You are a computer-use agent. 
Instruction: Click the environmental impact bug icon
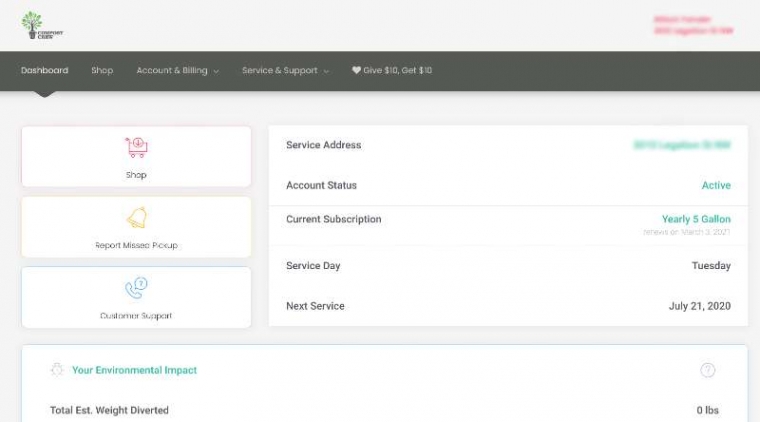click(x=57, y=370)
